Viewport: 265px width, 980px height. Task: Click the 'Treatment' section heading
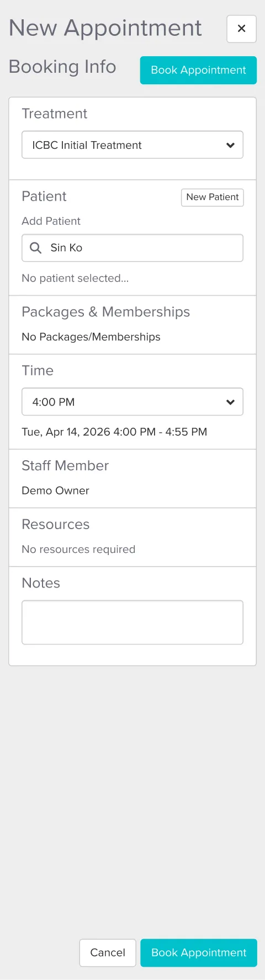tap(54, 114)
